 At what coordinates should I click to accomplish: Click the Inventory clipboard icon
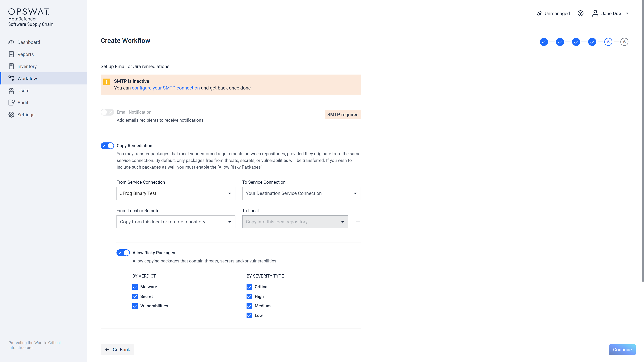(x=11, y=66)
